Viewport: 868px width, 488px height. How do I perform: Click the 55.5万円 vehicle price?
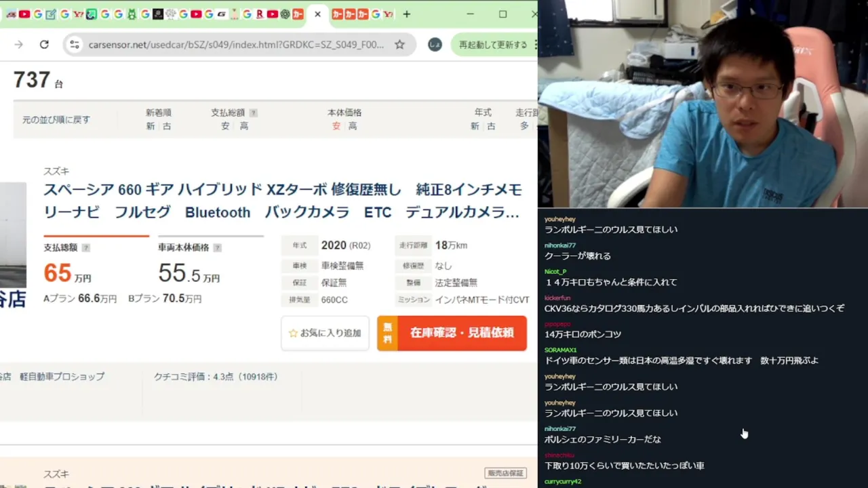pos(189,273)
